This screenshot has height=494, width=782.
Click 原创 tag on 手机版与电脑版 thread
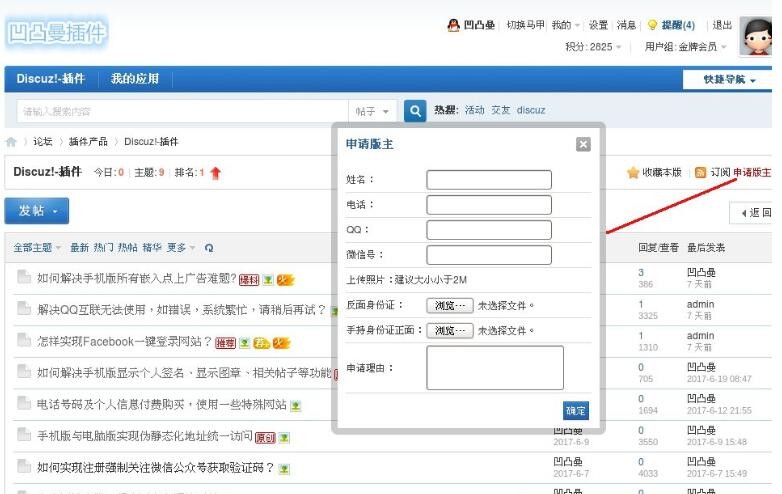(265, 438)
